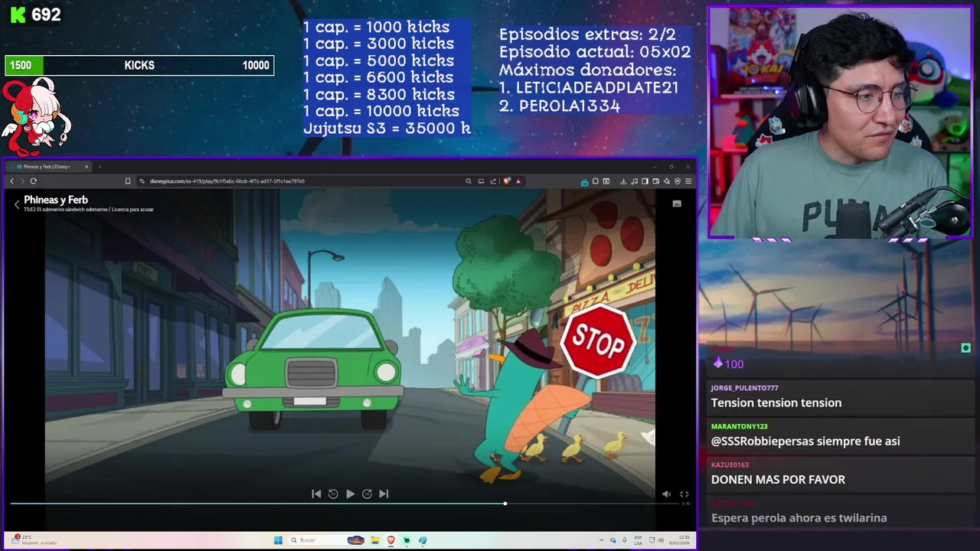The image size is (980, 551).
Task: Mute the video player volume
Action: pyautogui.click(x=666, y=494)
